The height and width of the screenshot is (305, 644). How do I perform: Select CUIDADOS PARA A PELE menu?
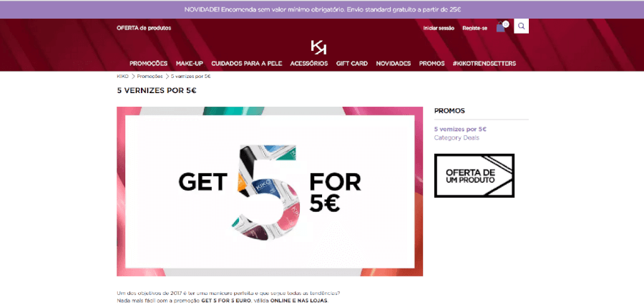pyautogui.click(x=246, y=63)
